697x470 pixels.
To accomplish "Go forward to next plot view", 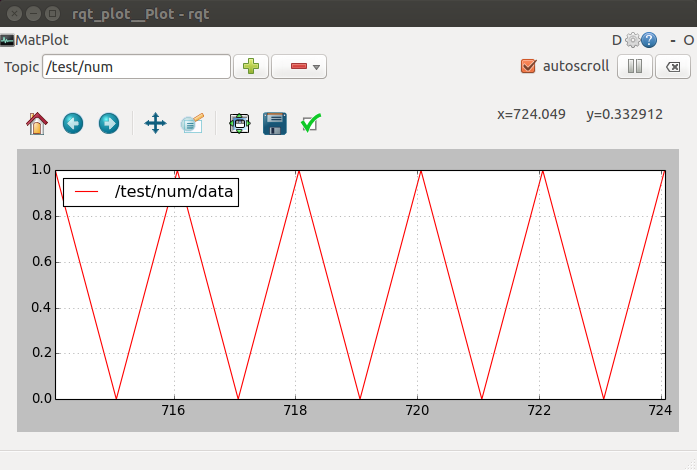I will (108, 123).
